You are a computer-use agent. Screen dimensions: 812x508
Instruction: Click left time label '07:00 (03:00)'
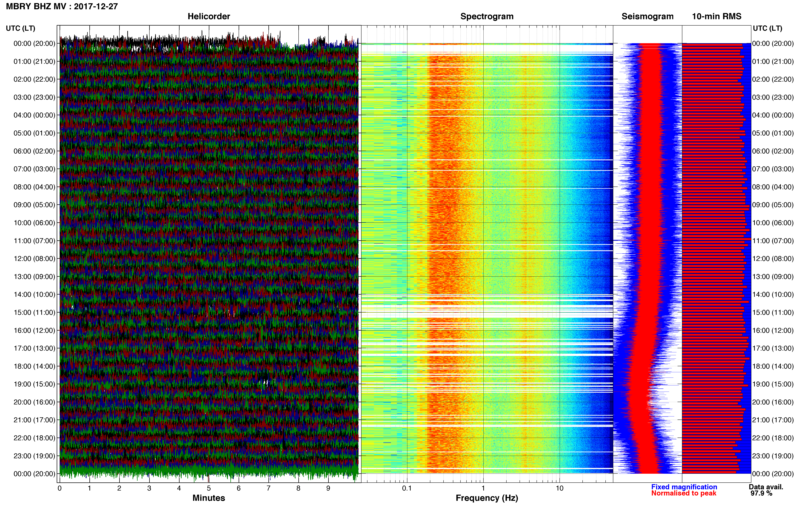point(34,169)
